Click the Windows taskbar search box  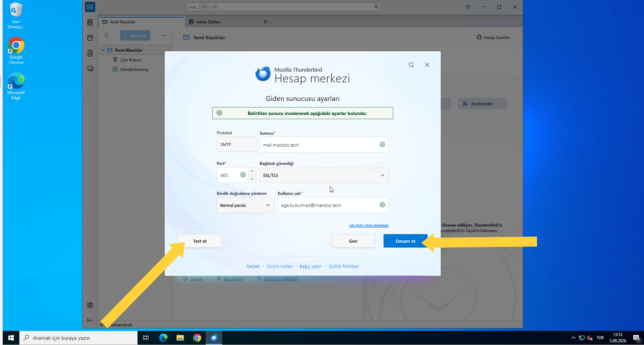point(78,338)
